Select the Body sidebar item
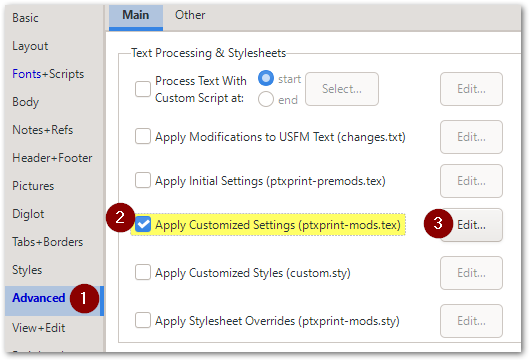Screen dimensions: 530x361 (x=26, y=102)
